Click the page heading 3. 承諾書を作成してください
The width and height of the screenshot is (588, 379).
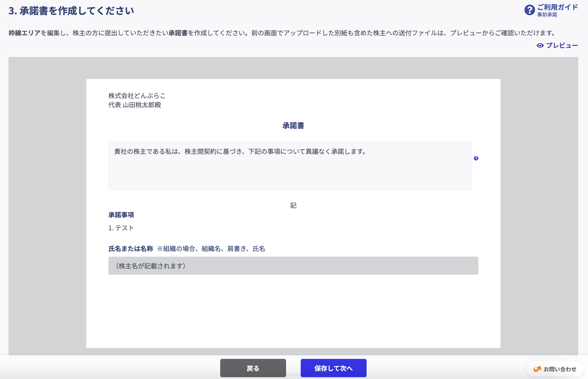(71, 11)
